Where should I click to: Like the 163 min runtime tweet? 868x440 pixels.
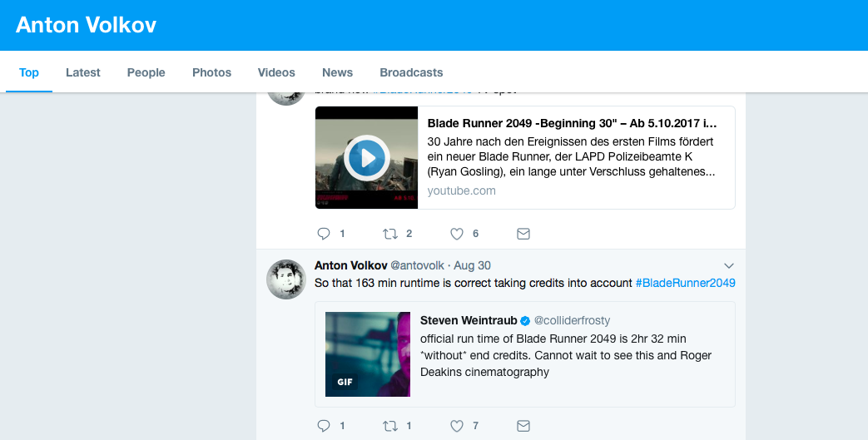pos(456,426)
